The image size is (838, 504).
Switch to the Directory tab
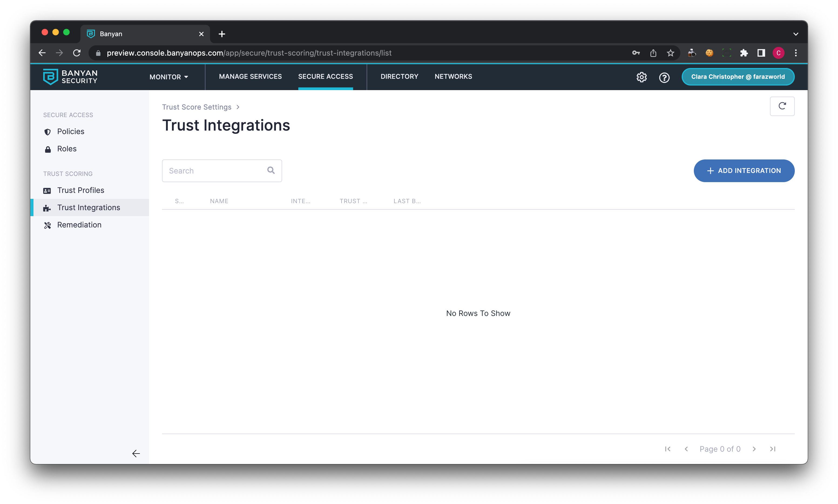[399, 77]
